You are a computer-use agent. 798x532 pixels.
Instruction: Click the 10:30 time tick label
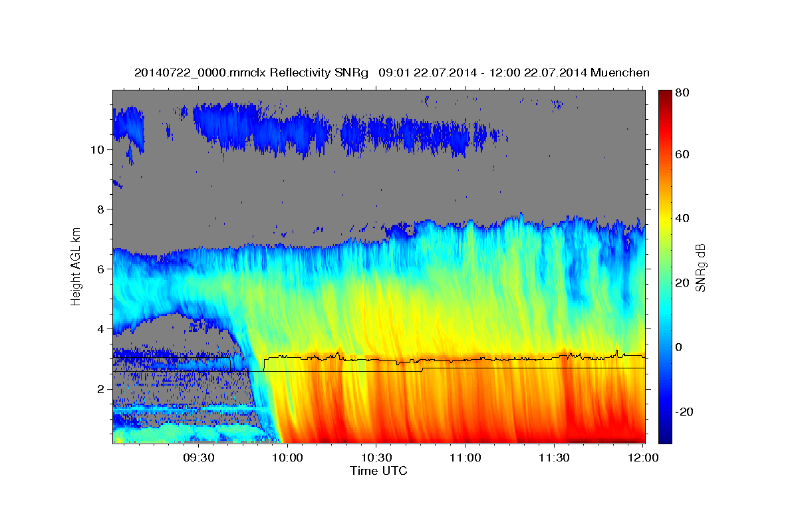tap(377, 458)
